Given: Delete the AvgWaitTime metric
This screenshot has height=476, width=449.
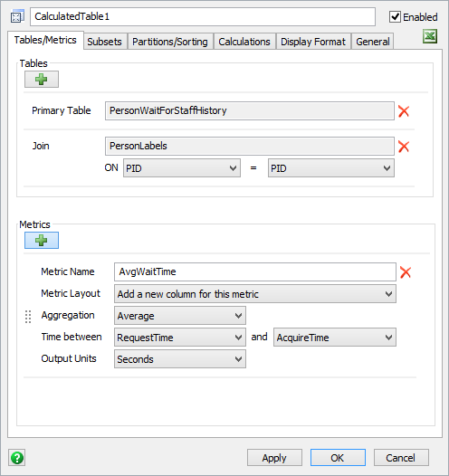Looking at the screenshot, I should 406,272.
